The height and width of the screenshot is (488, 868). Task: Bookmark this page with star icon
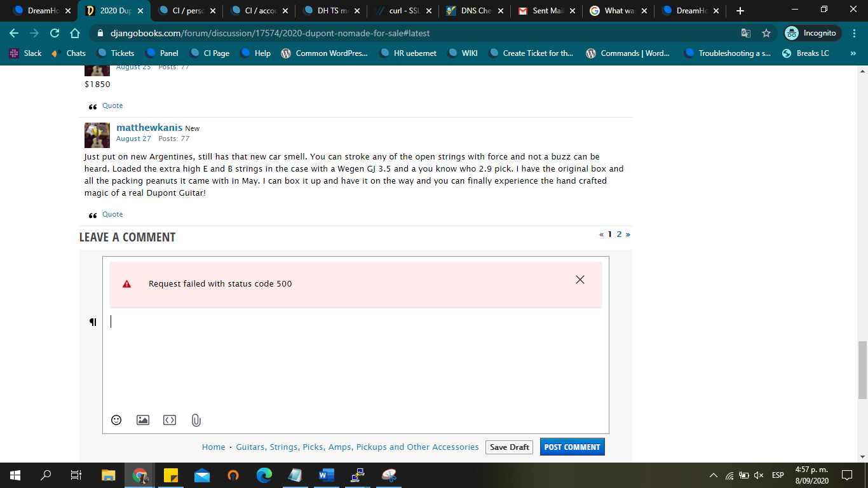(x=766, y=33)
